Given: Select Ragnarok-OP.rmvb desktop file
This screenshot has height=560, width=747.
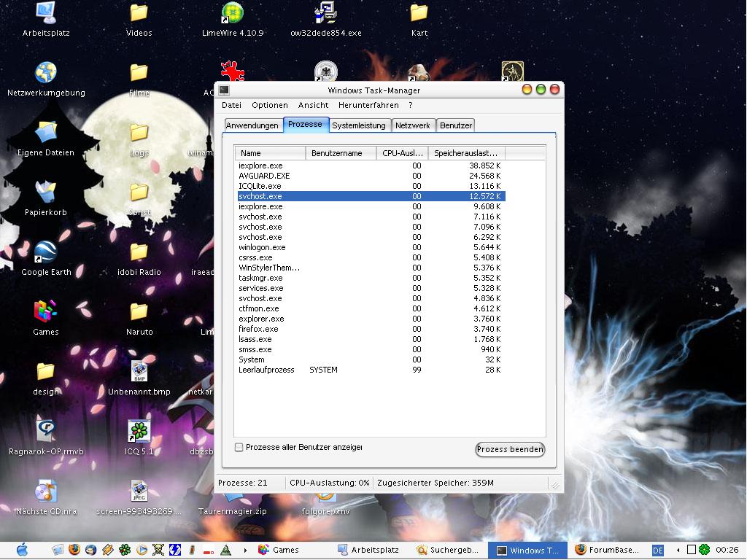Looking at the screenshot, I should 46,438.
